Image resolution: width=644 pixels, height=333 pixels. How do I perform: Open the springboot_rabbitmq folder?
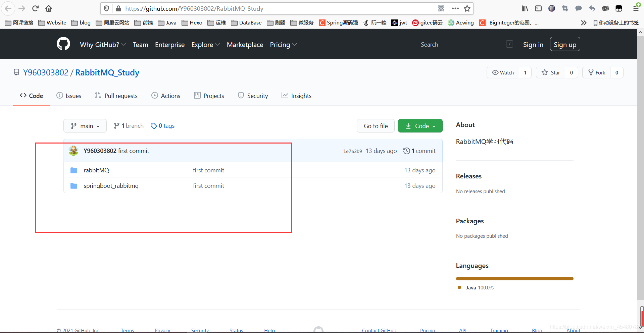[x=111, y=185]
